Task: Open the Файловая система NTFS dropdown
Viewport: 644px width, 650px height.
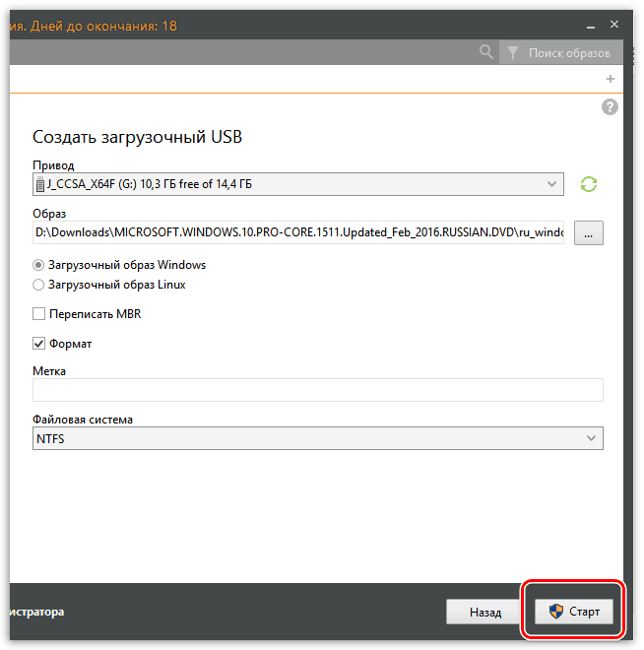Action: tap(591, 438)
